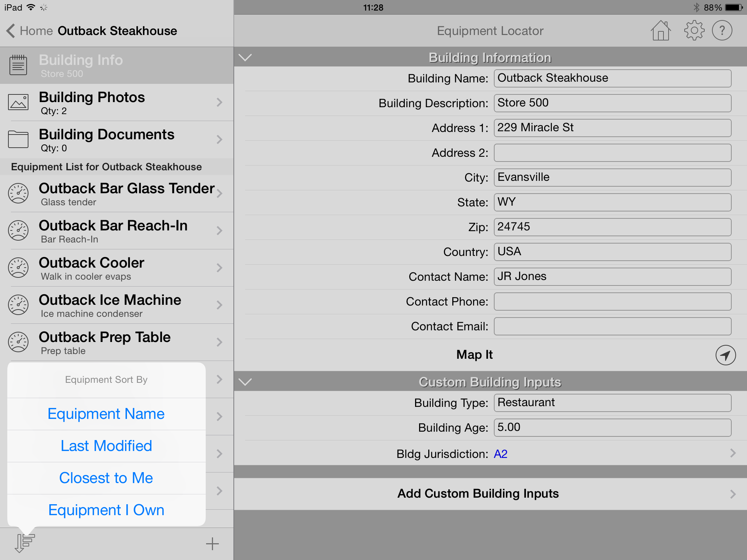Add new equipment with plus icon
The width and height of the screenshot is (747, 560).
tap(212, 544)
